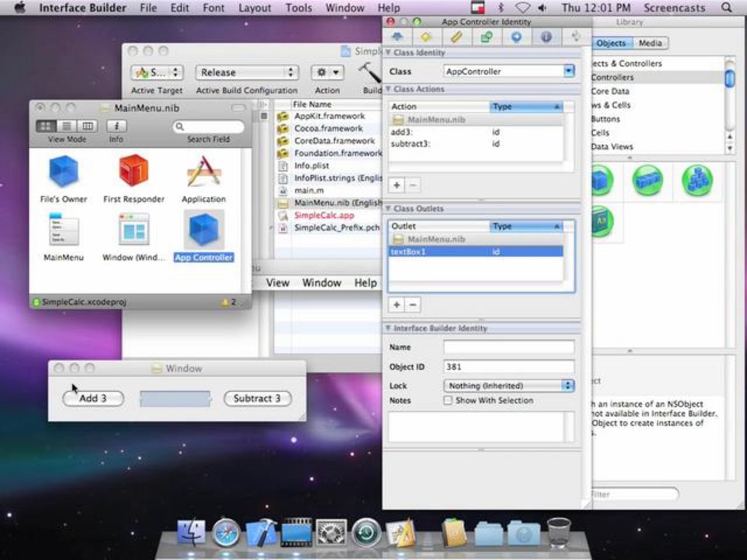Select the File's Owner object icon
The height and width of the screenshot is (560, 747).
pos(63,171)
